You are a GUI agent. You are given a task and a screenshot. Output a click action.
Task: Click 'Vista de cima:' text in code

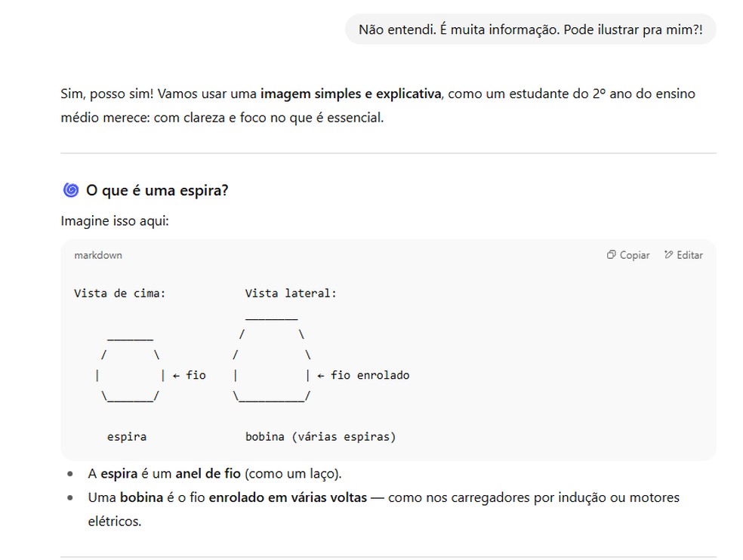coord(120,294)
